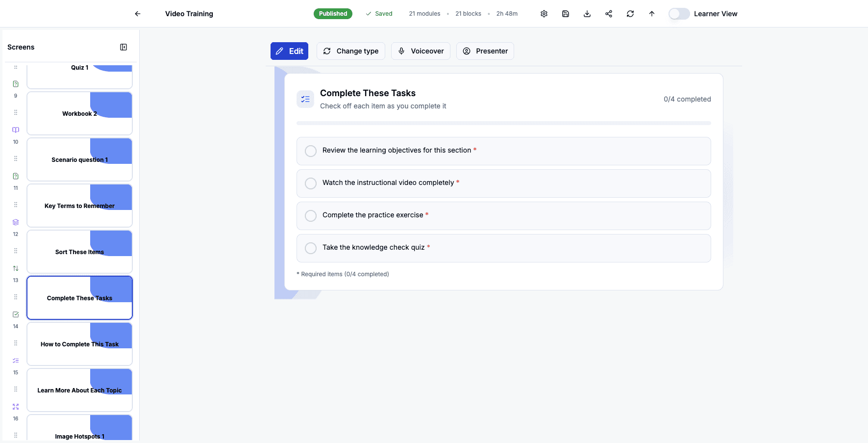868x443 pixels.
Task: Click the Check off each item subtitle
Action: [x=383, y=106]
